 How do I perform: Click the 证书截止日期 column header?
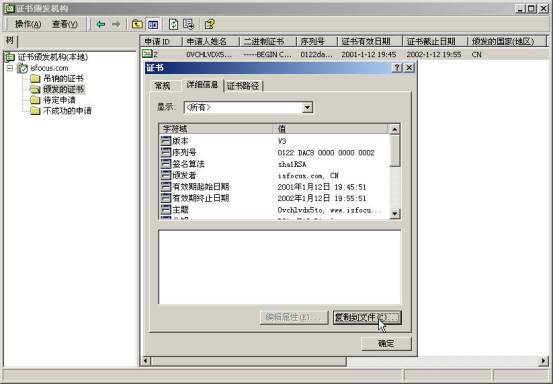(434, 41)
